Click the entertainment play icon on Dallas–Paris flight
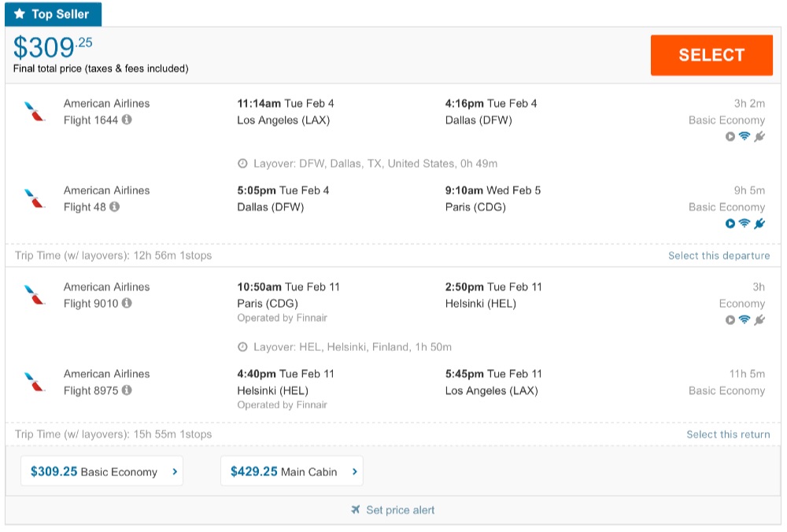787x532 pixels. (730, 224)
